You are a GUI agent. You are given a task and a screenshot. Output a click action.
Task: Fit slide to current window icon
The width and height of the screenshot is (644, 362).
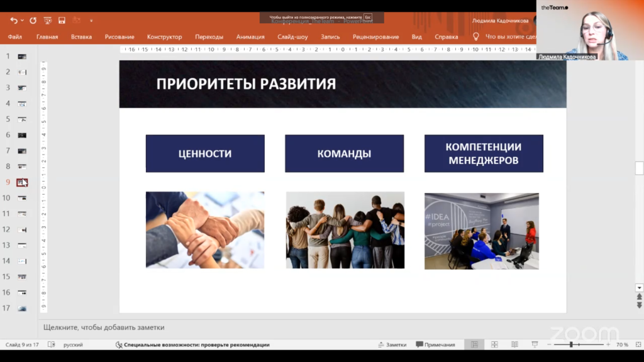click(638, 345)
